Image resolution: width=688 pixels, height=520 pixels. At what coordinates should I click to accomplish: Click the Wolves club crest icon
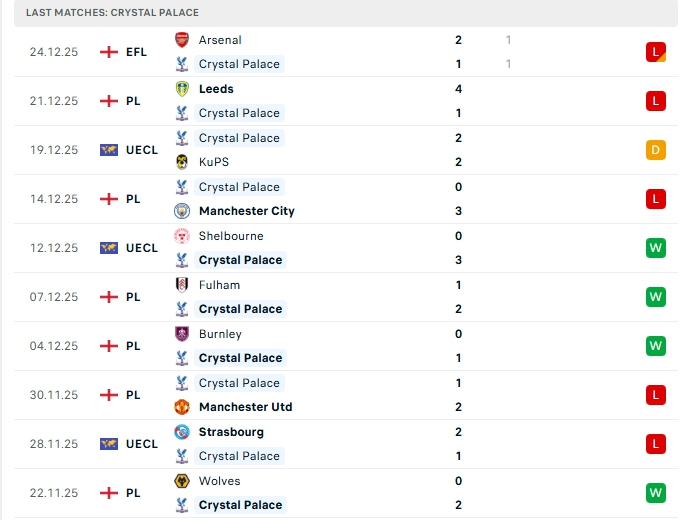[181, 481]
